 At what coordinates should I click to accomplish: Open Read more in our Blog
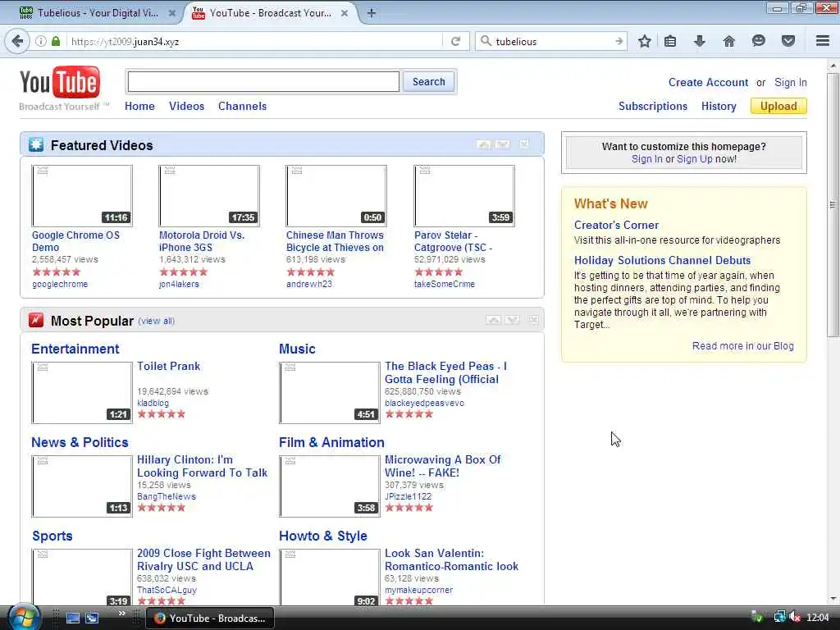click(x=742, y=346)
